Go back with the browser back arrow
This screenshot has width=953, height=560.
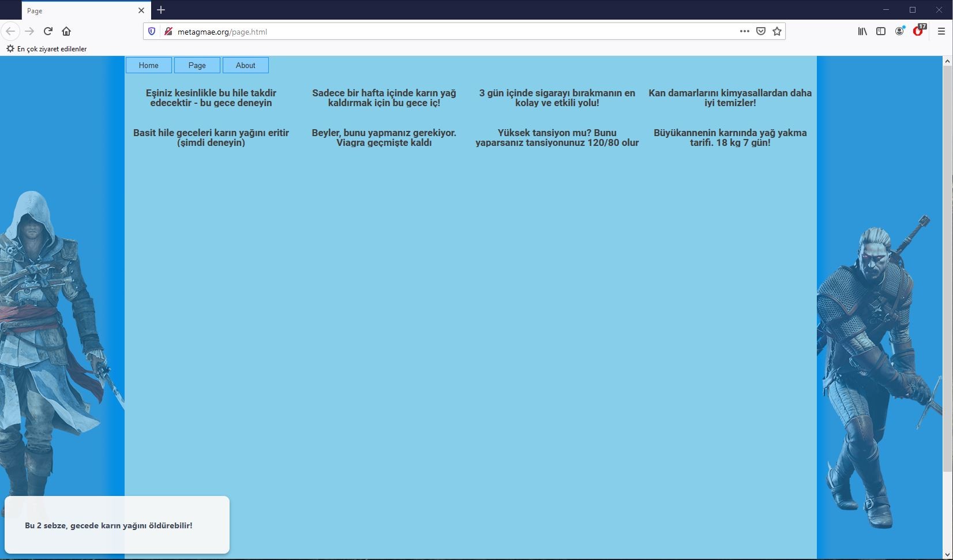[10, 31]
